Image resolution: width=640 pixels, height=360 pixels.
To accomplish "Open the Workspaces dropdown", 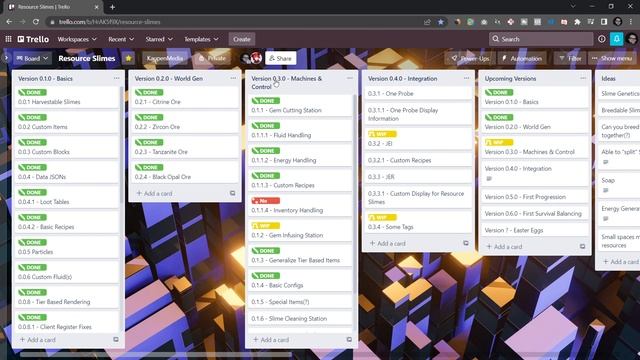I will click(77, 39).
